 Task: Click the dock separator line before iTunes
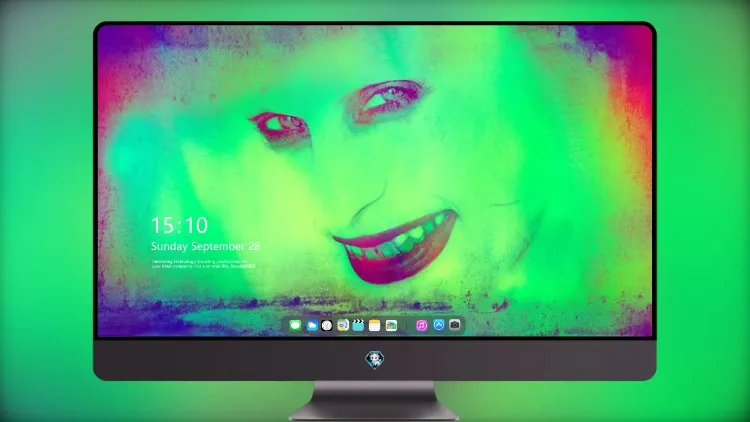[407, 325]
